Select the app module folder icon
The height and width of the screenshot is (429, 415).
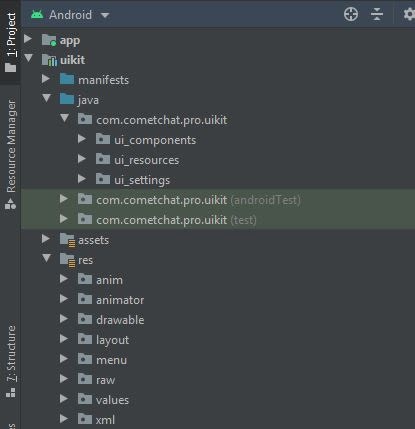[49, 40]
